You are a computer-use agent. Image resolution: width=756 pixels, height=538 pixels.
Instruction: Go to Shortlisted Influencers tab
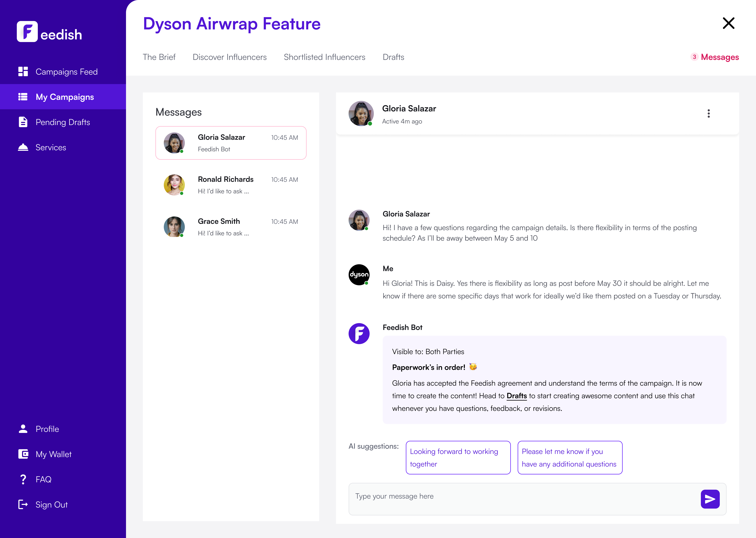pyautogui.click(x=324, y=57)
